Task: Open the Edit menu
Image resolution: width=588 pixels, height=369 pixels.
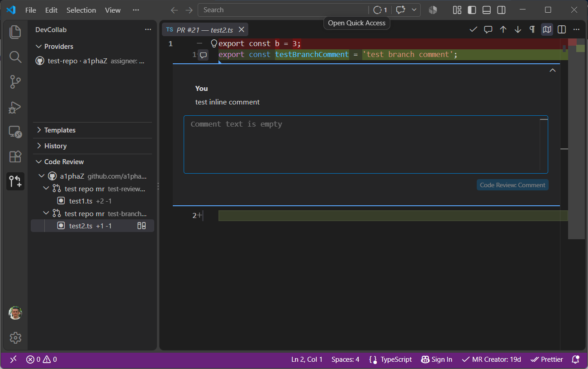Action: click(52, 10)
